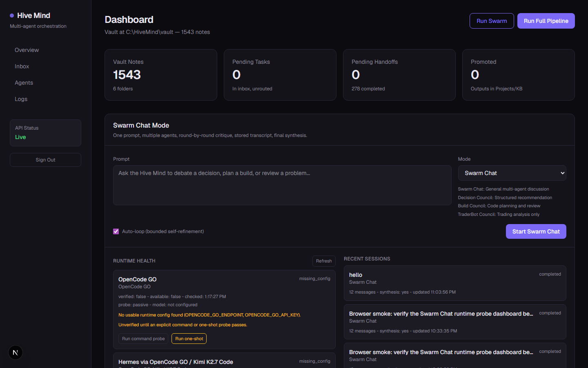Toggle the Auto-loop self-refinement checkbox
The width and height of the screenshot is (588, 368).
(116, 231)
